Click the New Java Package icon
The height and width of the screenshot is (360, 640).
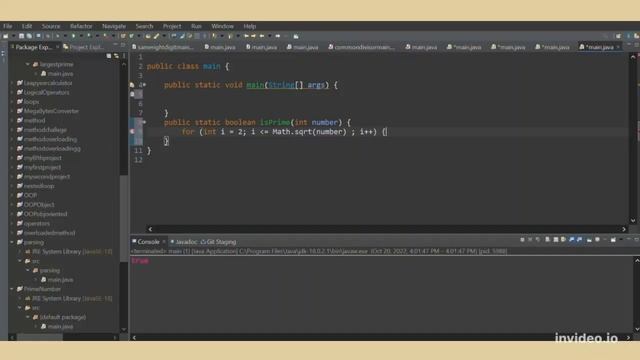click(x=123, y=36)
